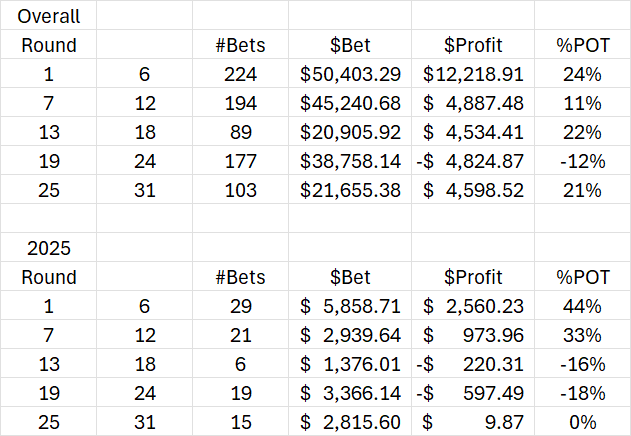631x436 pixels.
Task: Select the 0% POT cell
Action: click(x=581, y=422)
